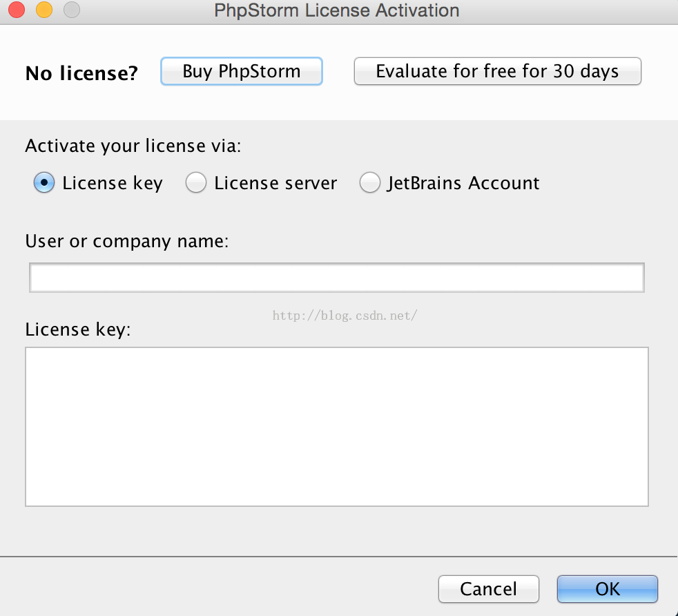Choose the License server radio option

coord(196,183)
